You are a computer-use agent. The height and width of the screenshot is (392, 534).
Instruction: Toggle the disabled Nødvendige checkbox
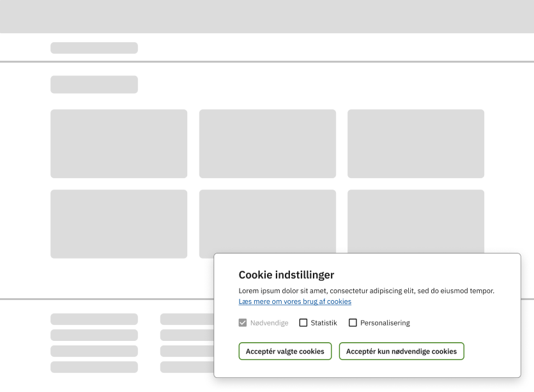(x=243, y=323)
